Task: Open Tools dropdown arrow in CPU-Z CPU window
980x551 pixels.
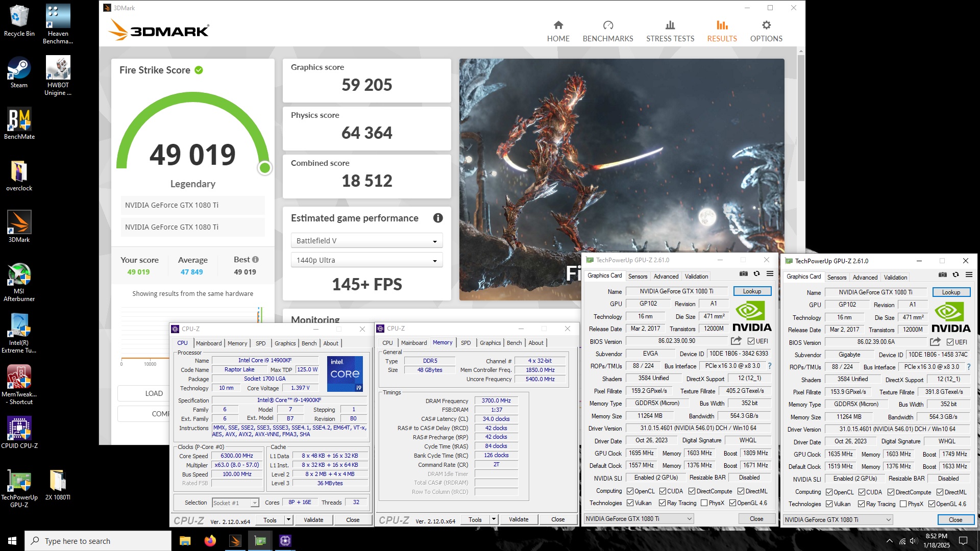Action: coord(288,520)
